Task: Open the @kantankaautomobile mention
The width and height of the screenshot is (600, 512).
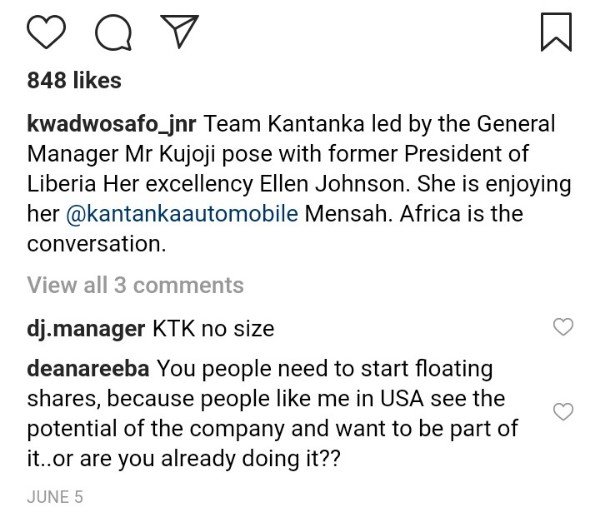Action: [x=182, y=214]
